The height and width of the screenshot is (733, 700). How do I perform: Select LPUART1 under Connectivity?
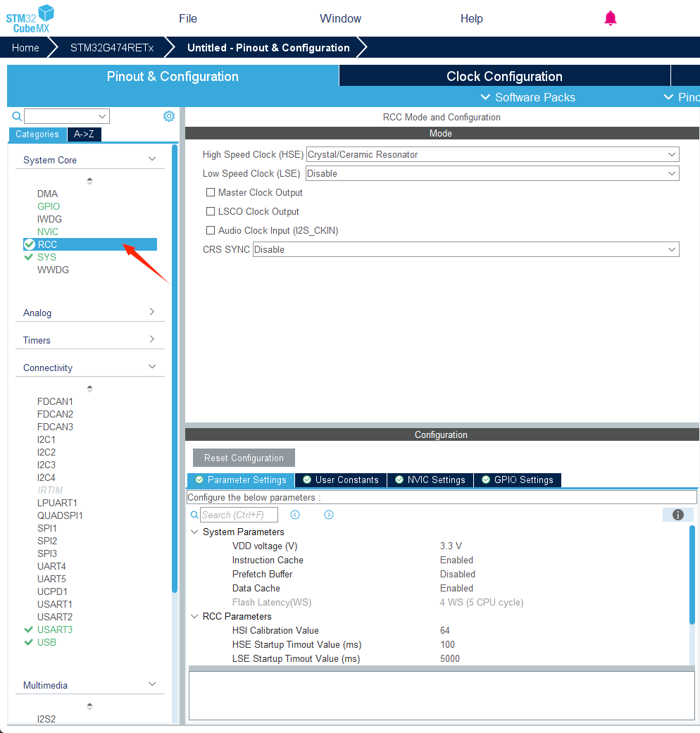pyautogui.click(x=57, y=503)
